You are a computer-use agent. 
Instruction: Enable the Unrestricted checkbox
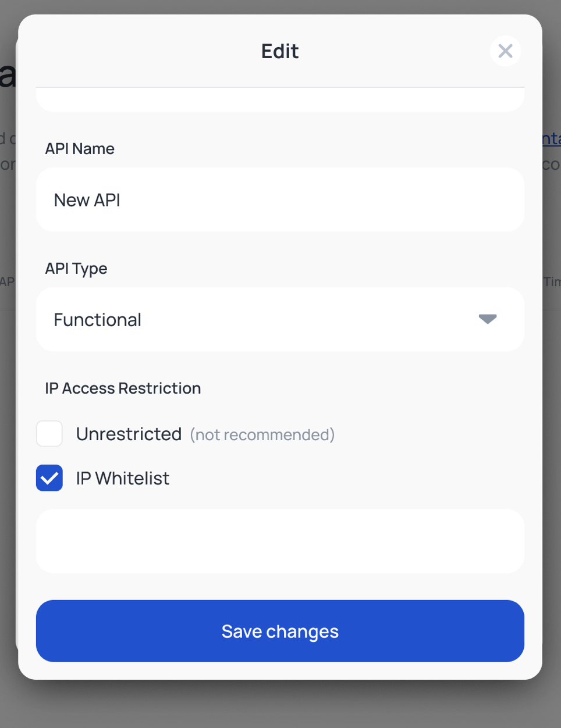[49, 434]
